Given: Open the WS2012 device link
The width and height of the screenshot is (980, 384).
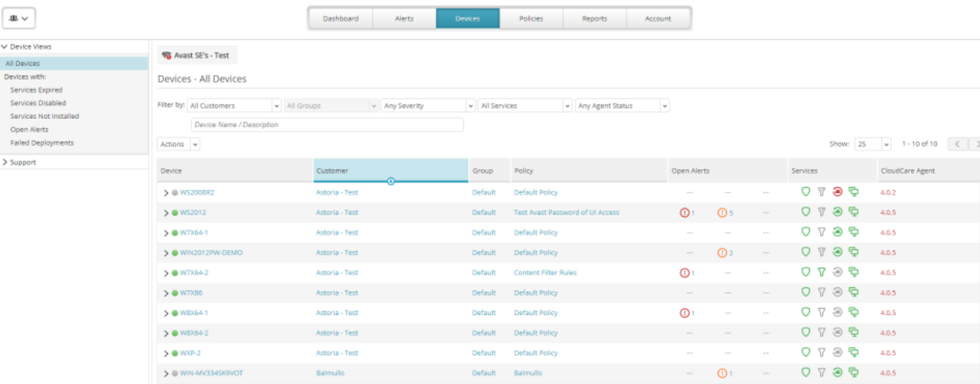Looking at the screenshot, I should click(193, 212).
